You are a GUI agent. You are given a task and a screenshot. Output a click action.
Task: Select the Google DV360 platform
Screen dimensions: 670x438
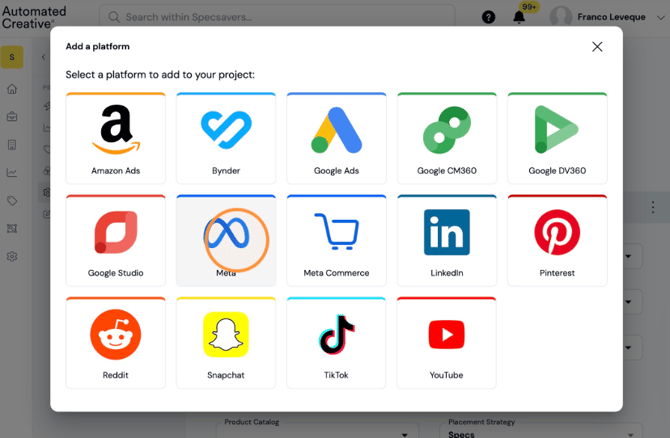coord(557,138)
